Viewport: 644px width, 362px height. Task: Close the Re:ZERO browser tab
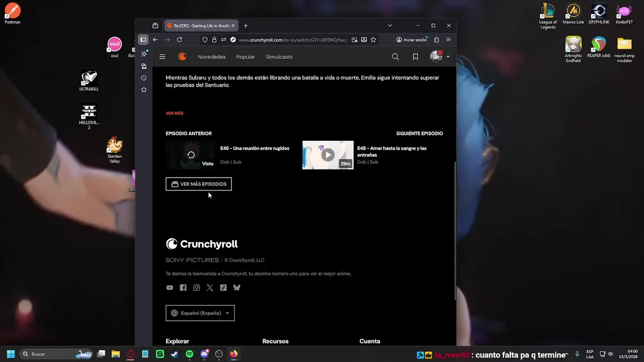(x=233, y=26)
